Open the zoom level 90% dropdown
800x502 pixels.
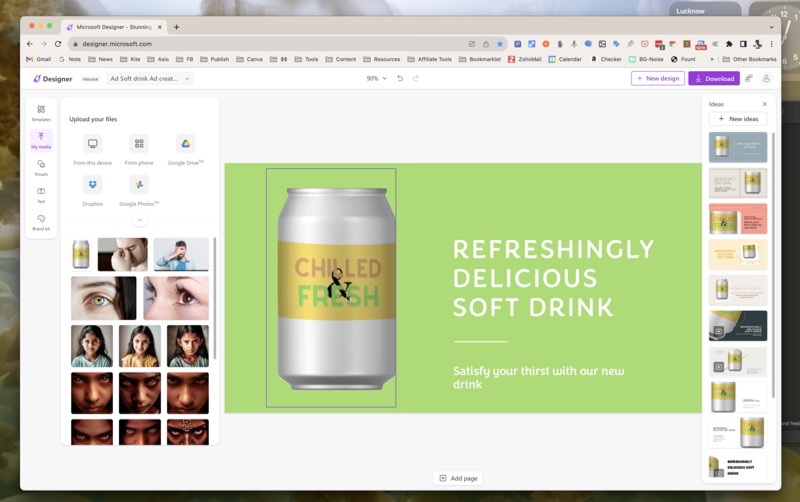(x=377, y=79)
